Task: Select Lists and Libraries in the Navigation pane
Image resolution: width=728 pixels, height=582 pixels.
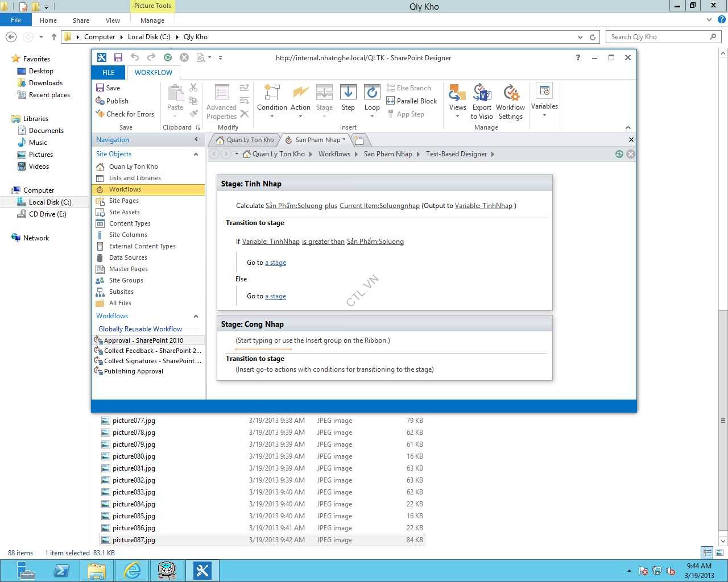Action: click(x=134, y=178)
